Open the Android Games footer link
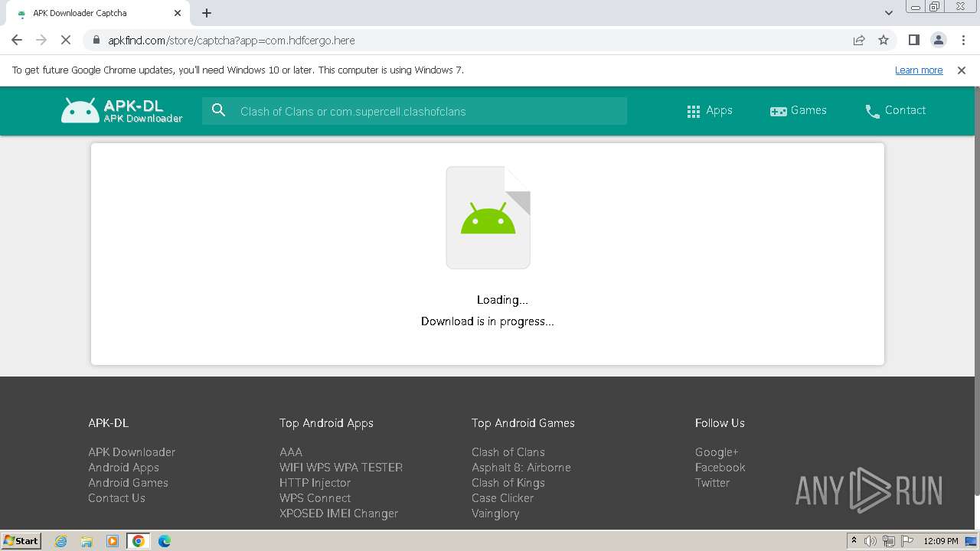 128,483
